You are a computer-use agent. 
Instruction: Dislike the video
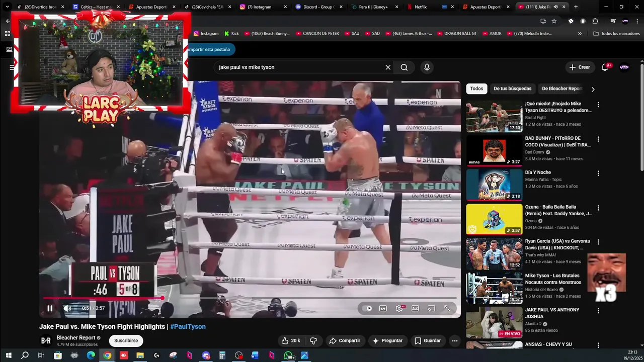click(313, 340)
